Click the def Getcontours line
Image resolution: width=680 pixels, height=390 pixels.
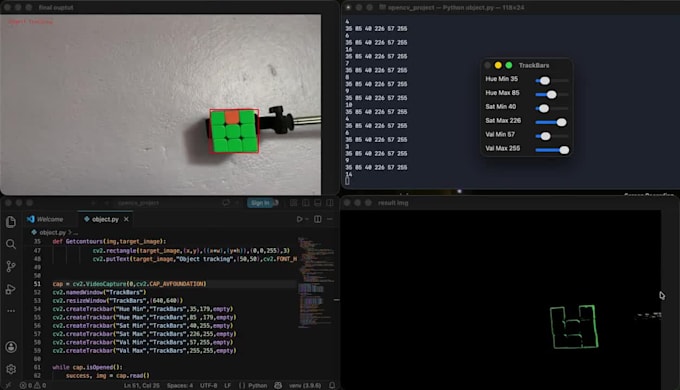point(109,241)
